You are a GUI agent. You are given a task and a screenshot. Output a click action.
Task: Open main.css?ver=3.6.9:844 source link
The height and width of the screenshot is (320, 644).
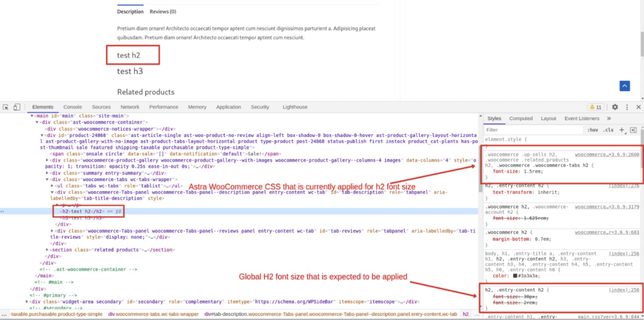(x=608, y=317)
